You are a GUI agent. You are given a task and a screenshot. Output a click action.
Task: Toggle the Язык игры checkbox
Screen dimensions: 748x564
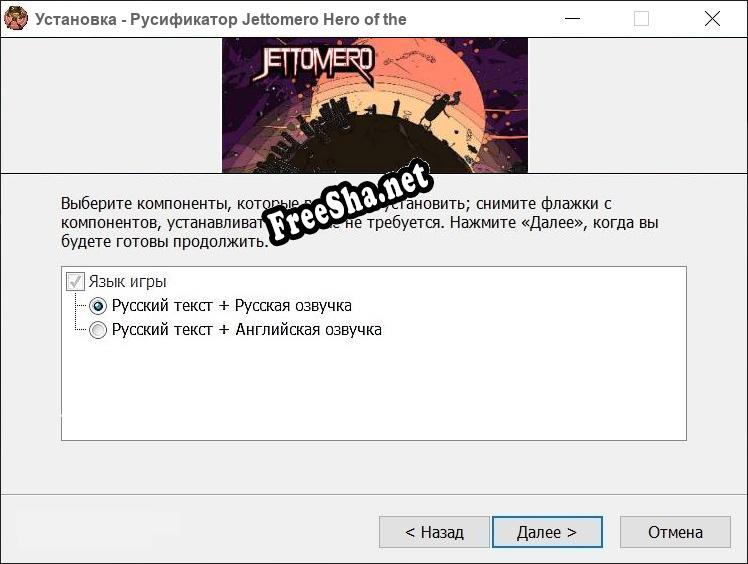75,282
